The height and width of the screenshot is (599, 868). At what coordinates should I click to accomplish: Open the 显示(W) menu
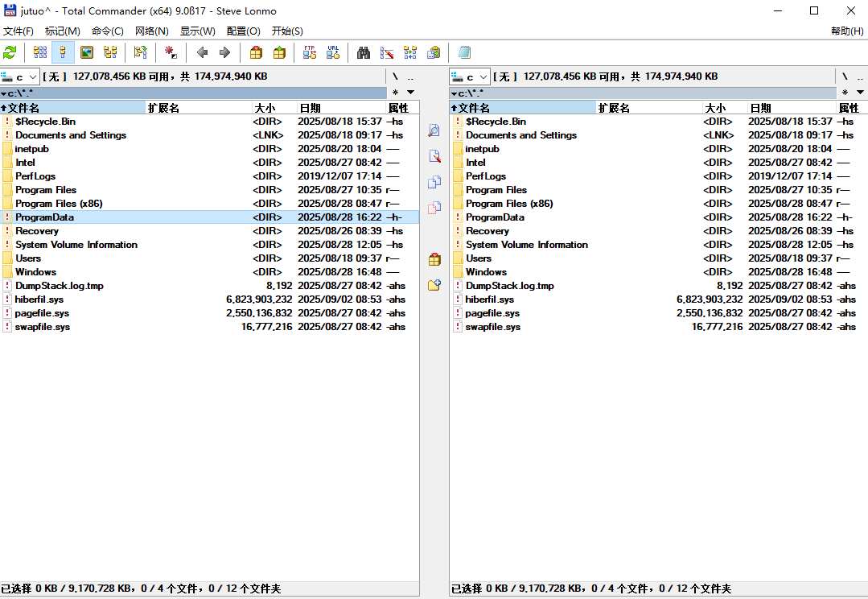198,31
